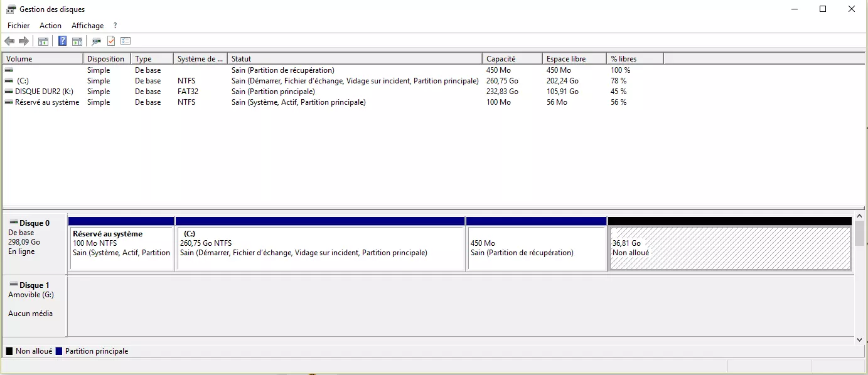Sort by Système de ... column header

[x=200, y=59]
